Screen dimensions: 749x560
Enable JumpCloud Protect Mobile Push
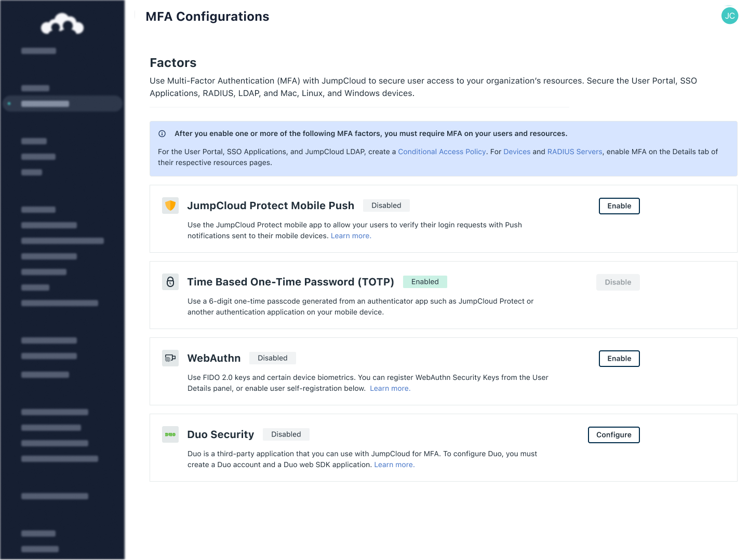click(619, 206)
